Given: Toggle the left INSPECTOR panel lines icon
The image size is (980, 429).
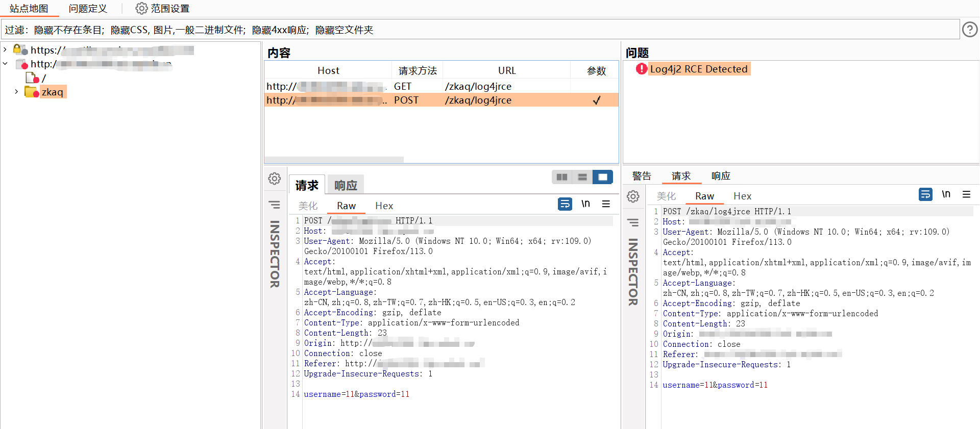Looking at the screenshot, I should (275, 205).
